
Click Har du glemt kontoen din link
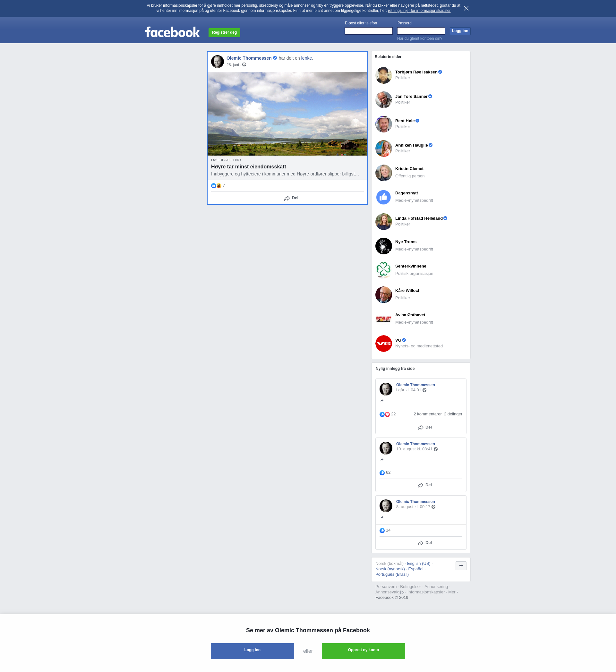(419, 39)
